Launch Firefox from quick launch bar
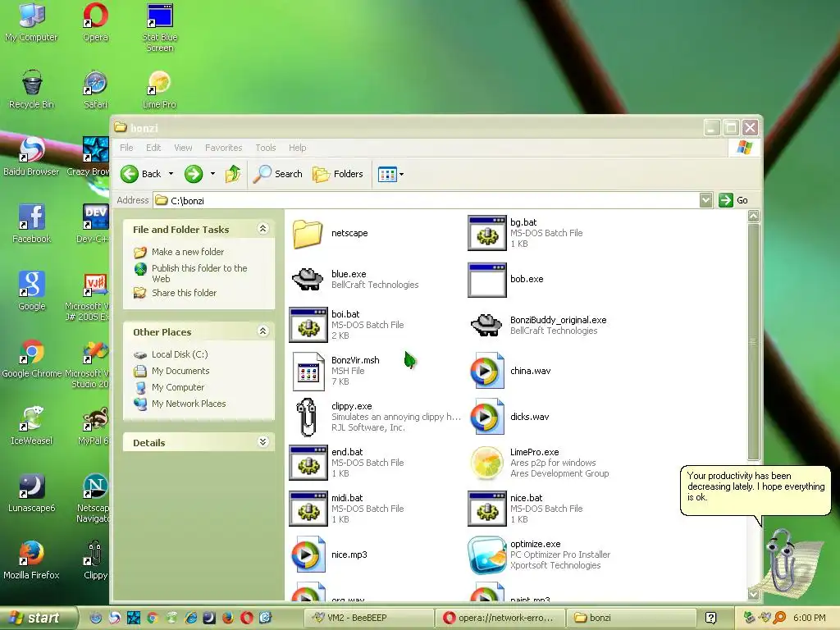Image resolution: width=840 pixels, height=630 pixels. pos(228,618)
